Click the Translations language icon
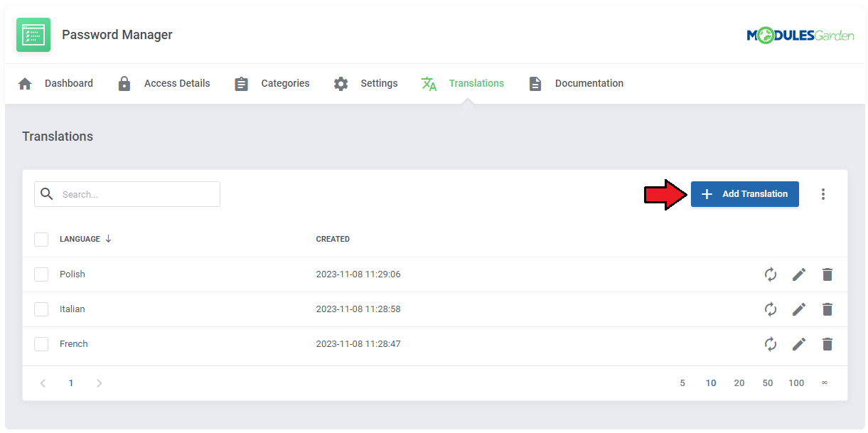This screenshot has width=868, height=433. pyautogui.click(x=429, y=84)
